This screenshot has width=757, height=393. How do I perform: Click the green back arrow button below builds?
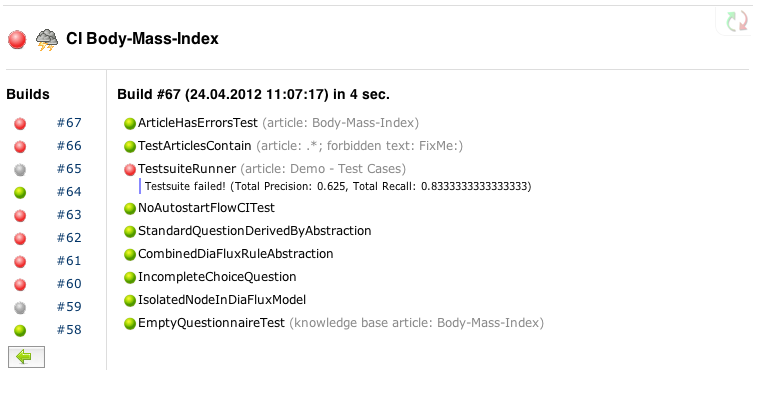click(x=27, y=357)
